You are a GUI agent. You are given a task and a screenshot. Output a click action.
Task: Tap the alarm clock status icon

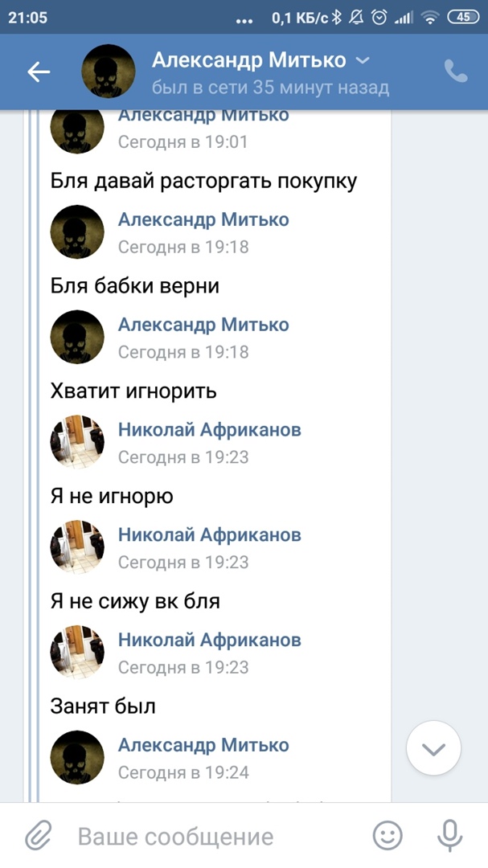click(x=379, y=17)
